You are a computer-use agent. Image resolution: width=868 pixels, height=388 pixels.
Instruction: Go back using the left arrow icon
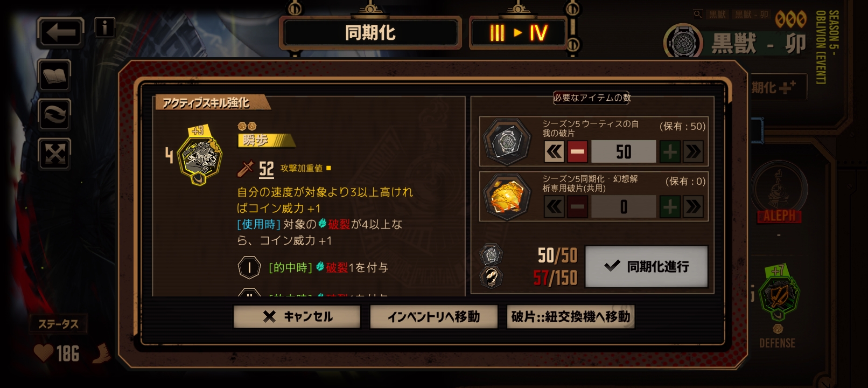point(60,32)
